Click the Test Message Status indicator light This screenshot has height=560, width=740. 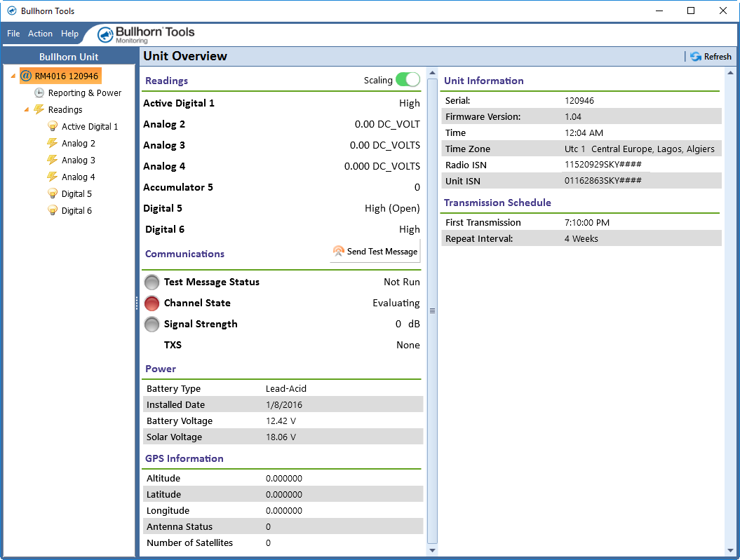coord(152,282)
